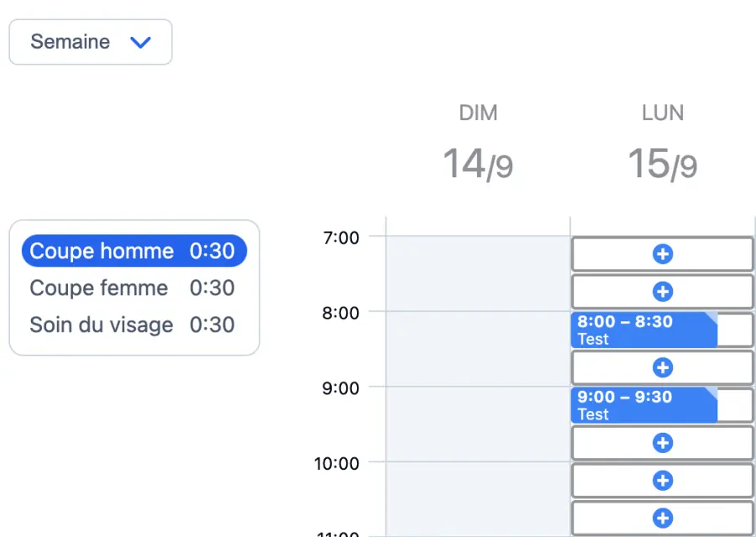756x537 pixels.
Task: Add appointment at 7:00 on Monday
Action: coord(663,254)
